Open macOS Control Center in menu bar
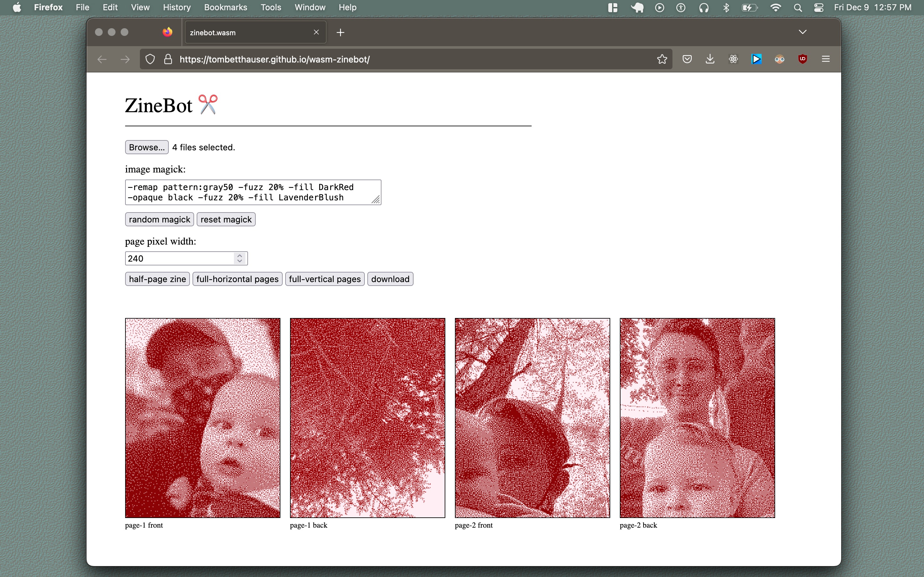924x577 pixels. pyautogui.click(x=818, y=8)
